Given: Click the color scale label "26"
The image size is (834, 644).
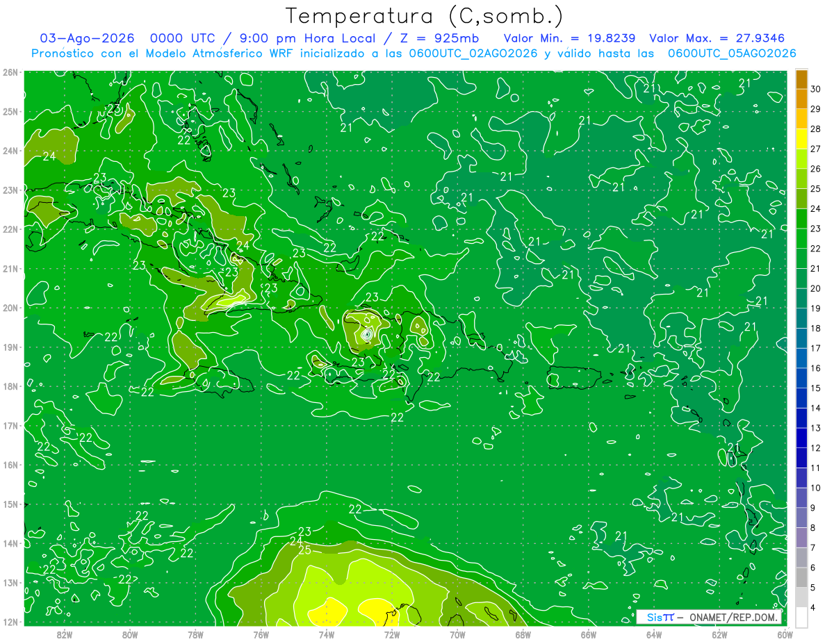Looking at the screenshot, I should coord(816,169).
